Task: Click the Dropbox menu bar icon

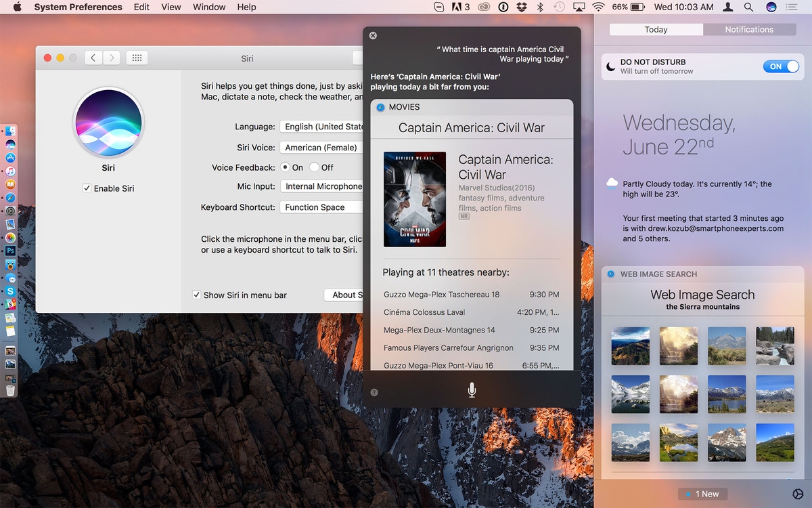Action: coord(520,7)
